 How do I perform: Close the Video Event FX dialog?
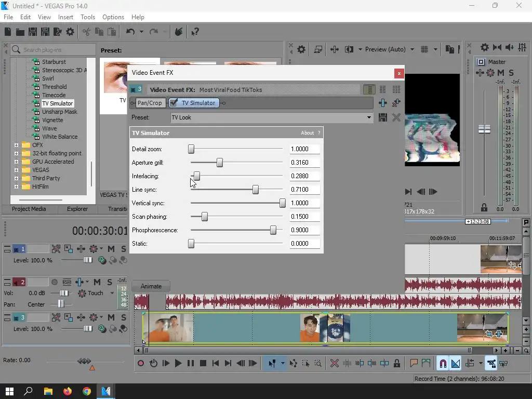coord(399,73)
